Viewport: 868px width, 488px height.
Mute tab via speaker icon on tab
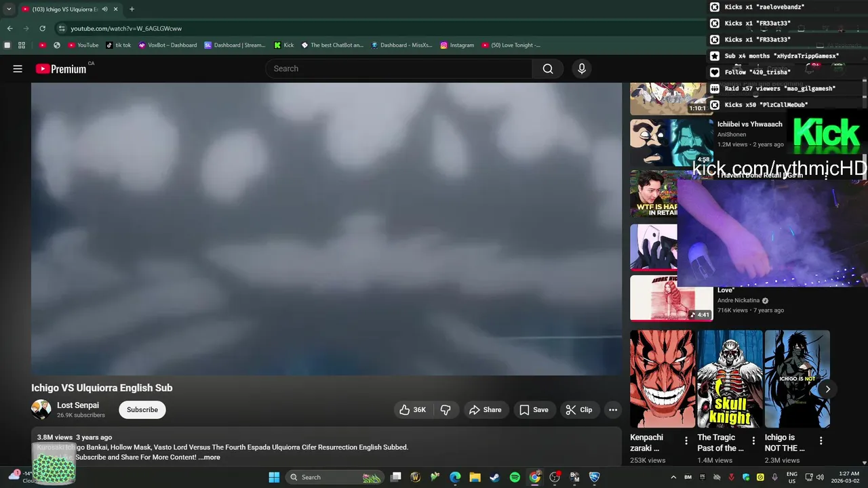pos(105,9)
